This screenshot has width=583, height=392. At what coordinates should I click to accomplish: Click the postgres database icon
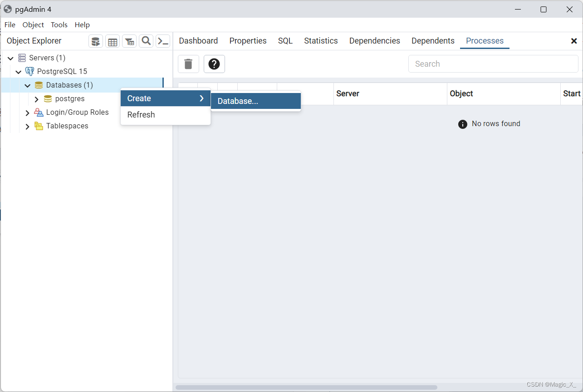[x=48, y=98]
